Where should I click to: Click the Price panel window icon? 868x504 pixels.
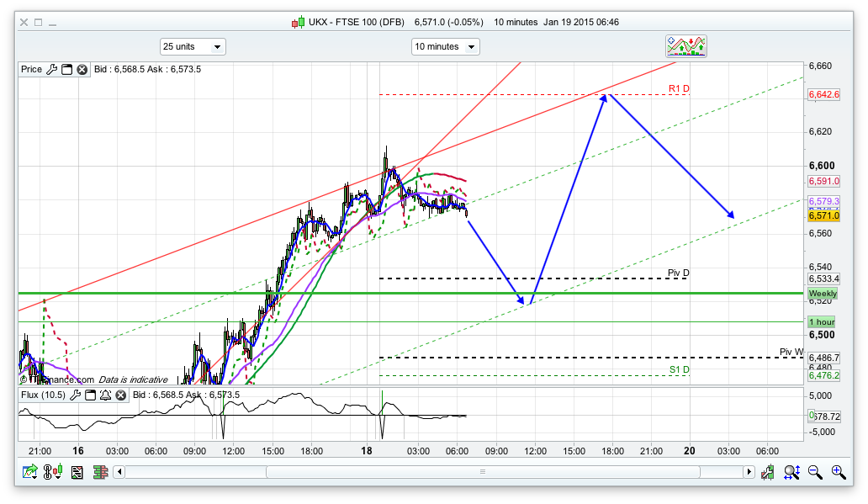pyautogui.click(x=66, y=70)
